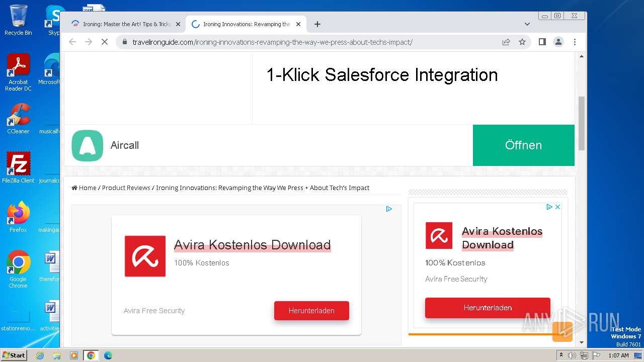Open the volume control in the tray
This screenshot has height=362, width=644.
click(x=572, y=355)
